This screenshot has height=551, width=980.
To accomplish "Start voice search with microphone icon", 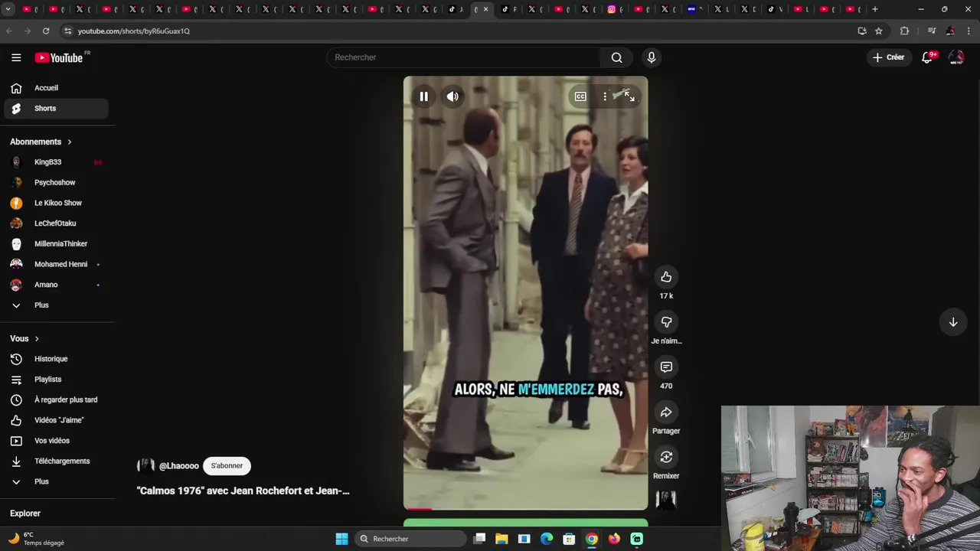I will (x=652, y=57).
